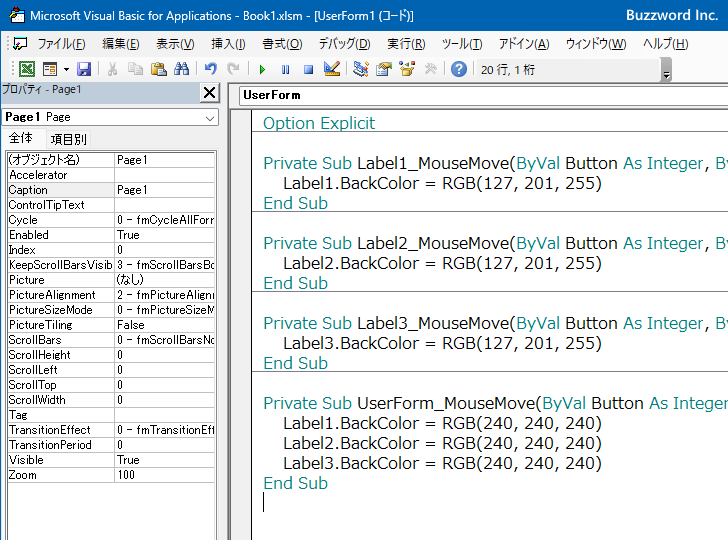Click the Option Explicit code line
The width and height of the screenshot is (728, 540).
pyautogui.click(x=319, y=124)
